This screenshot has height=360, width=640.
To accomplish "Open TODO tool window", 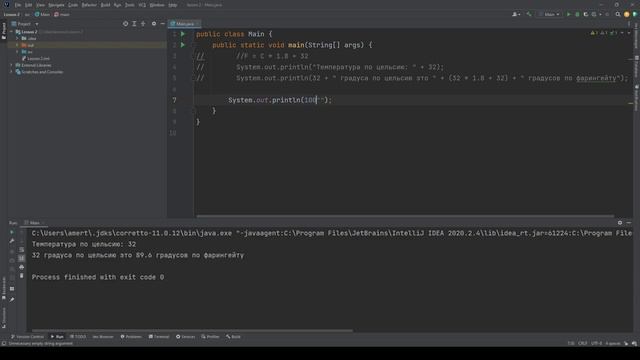I will click(78, 337).
